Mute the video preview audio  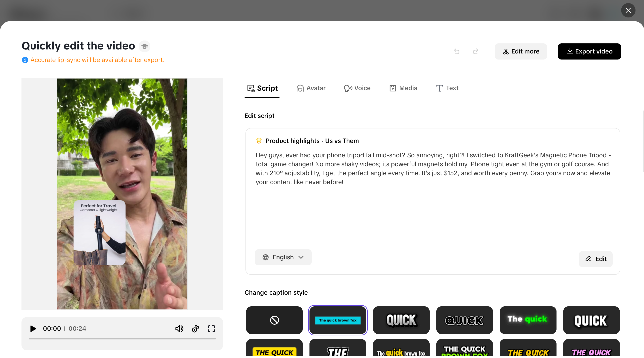(179, 329)
